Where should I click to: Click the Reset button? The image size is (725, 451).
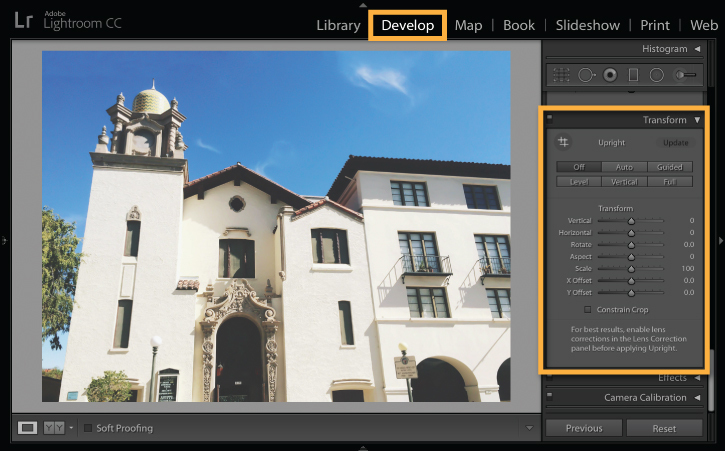(x=664, y=428)
